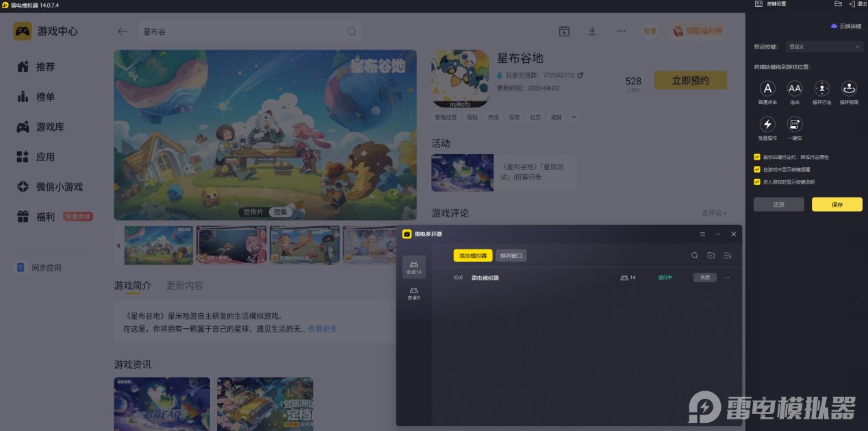The height and width of the screenshot is (431, 868).
Task: Click 添加模拟器 button
Action: point(473,256)
